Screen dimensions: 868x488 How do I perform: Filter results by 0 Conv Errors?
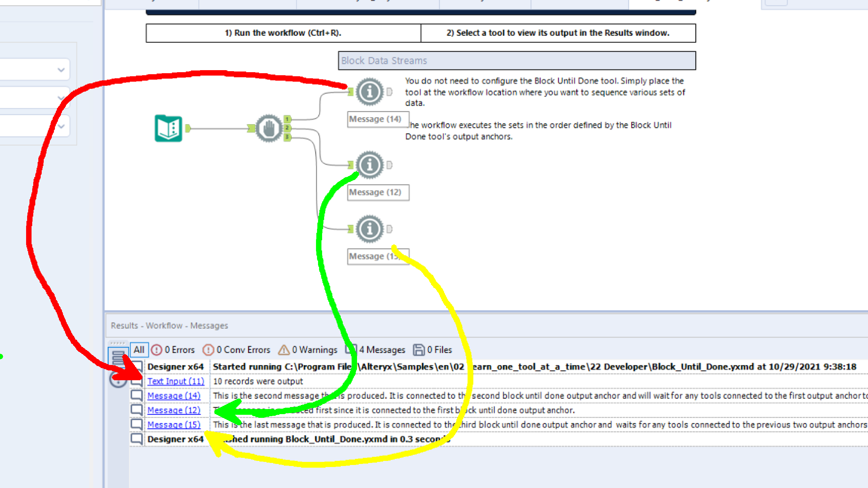[237, 350]
